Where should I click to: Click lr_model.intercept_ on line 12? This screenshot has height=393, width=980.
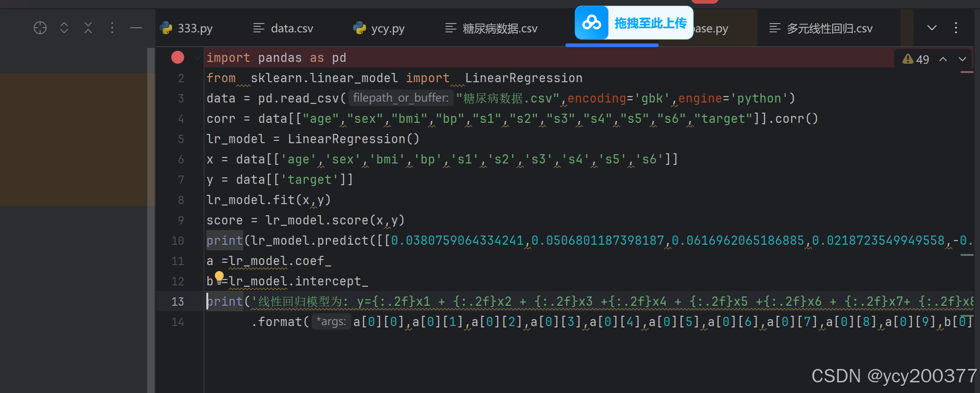pyautogui.click(x=299, y=281)
